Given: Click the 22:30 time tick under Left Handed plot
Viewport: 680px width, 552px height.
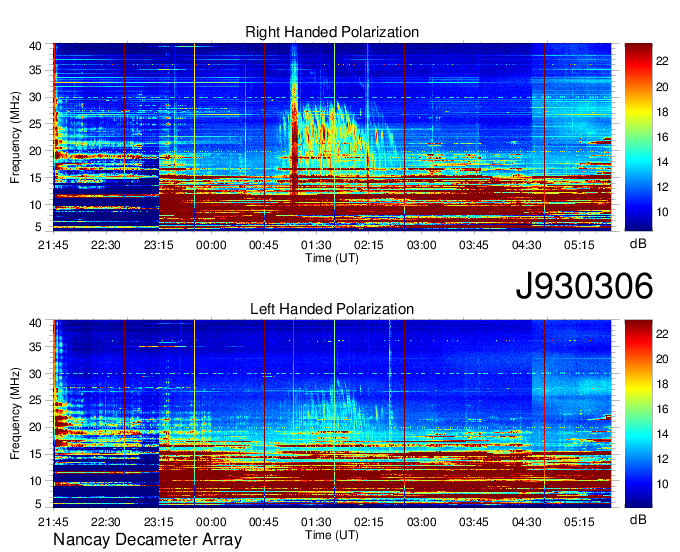Looking at the screenshot, I should tap(106, 522).
